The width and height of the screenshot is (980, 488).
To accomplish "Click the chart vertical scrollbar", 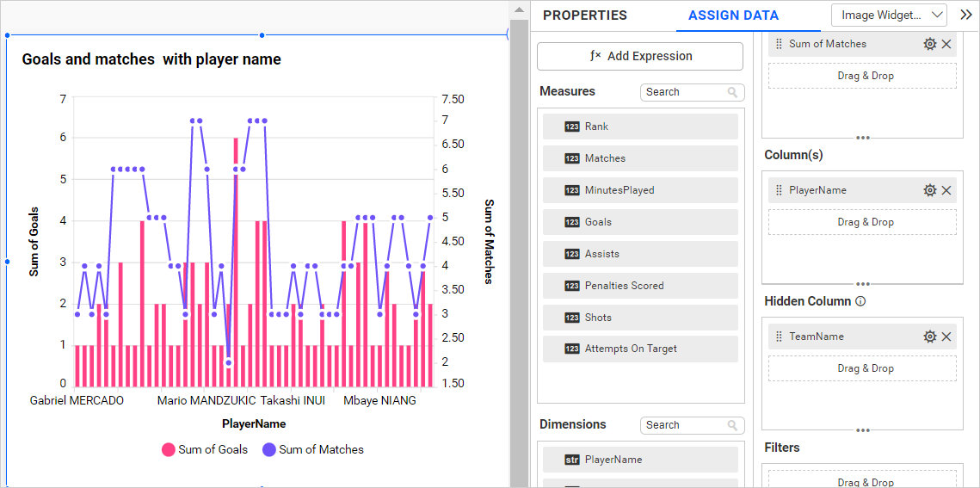I will point(519,258).
